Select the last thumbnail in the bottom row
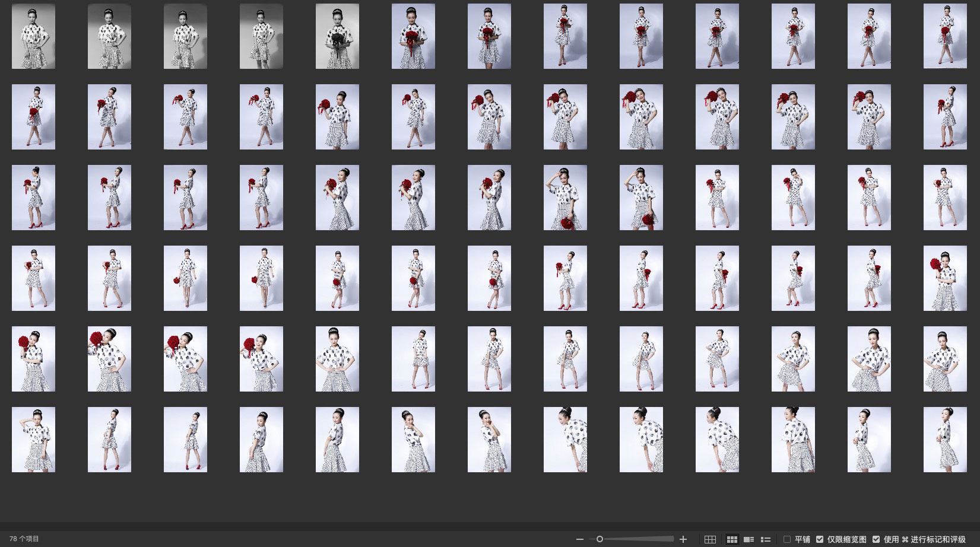This screenshot has height=547, width=980. [x=945, y=440]
